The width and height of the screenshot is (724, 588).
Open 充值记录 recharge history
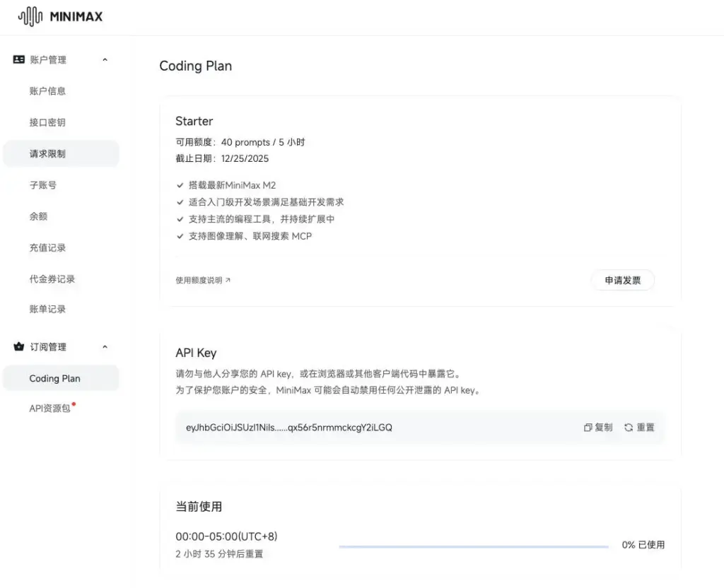point(47,248)
